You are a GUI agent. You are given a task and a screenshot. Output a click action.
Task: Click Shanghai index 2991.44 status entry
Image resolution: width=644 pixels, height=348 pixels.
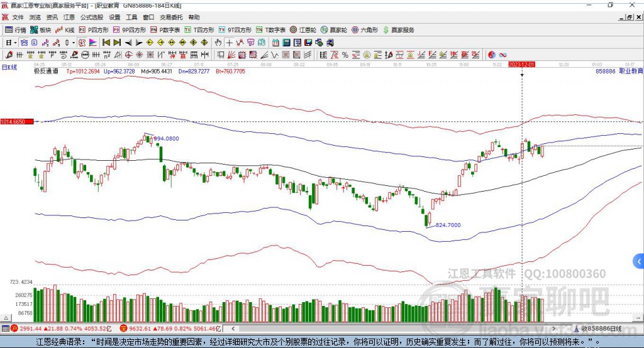point(61,329)
